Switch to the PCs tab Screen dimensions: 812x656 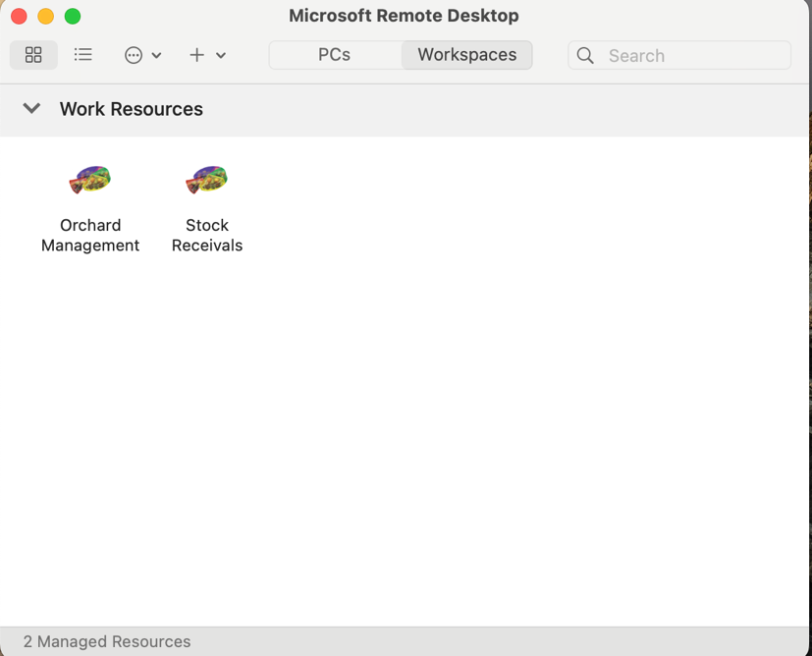pyautogui.click(x=335, y=55)
